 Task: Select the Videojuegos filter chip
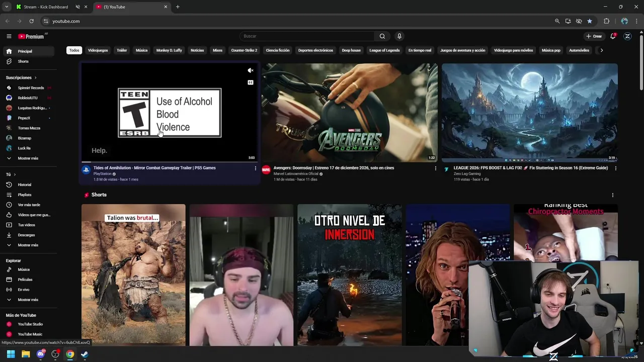pos(98,50)
